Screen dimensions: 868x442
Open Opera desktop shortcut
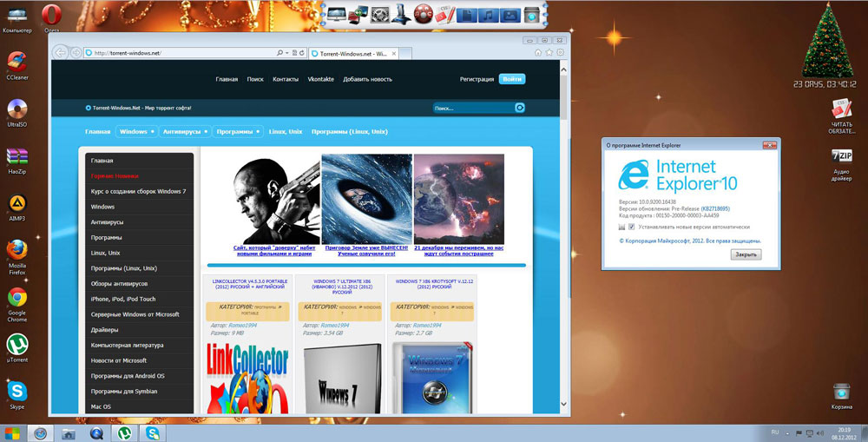(x=53, y=16)
